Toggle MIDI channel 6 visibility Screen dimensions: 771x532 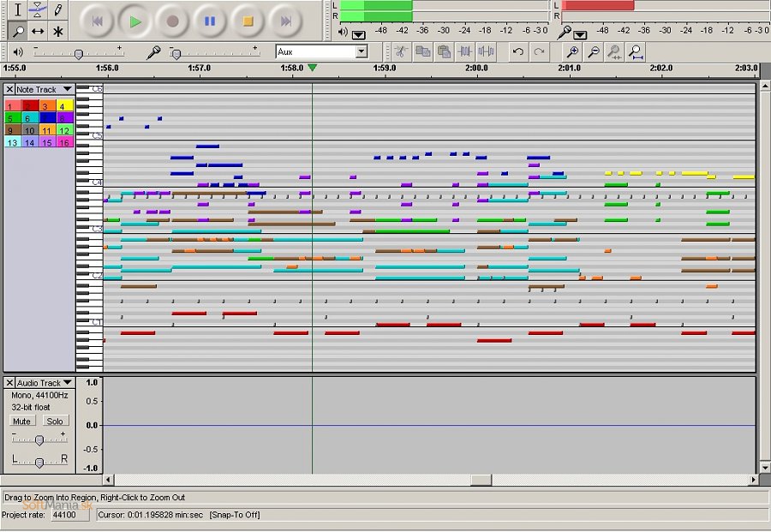[x=30, y=117]
